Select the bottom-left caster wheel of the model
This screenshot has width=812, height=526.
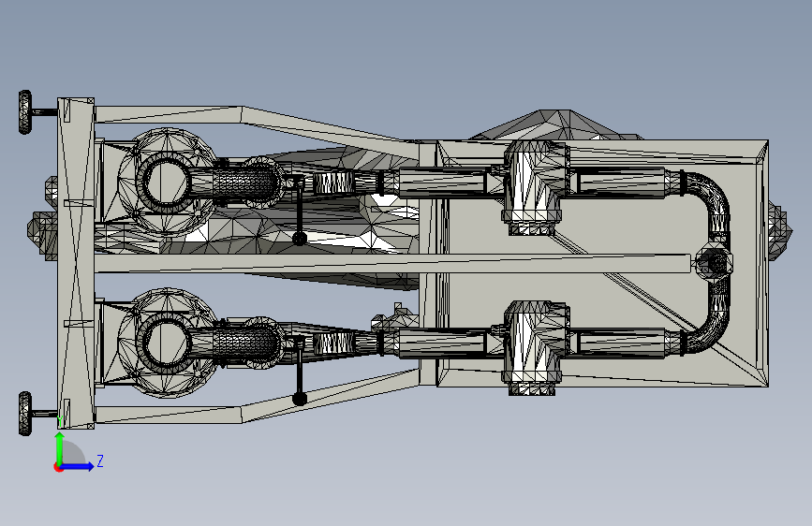[x=25, y=413]
